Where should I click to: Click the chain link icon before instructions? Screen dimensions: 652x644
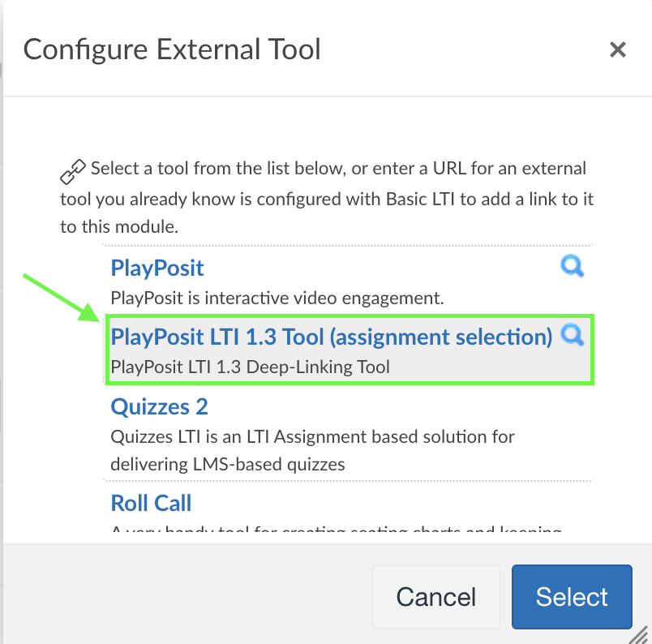73,171
